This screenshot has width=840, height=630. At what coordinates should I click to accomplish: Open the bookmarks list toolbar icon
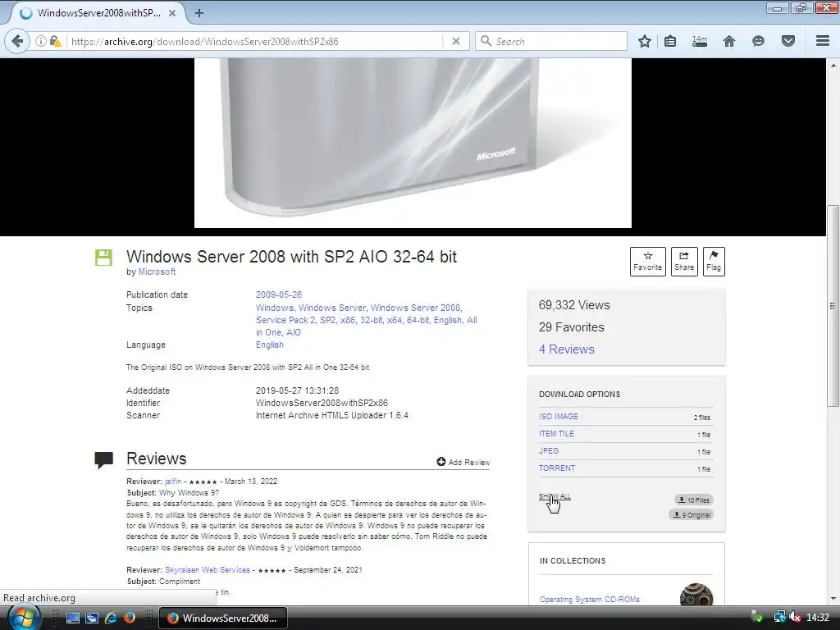click(x=670, y=41)
